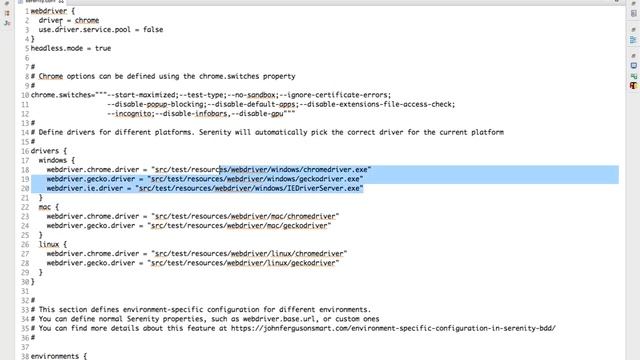Screen dimensions: 640x360
Task: Click the mac/geckodriver path string
Action: click(x=239, y=226)
